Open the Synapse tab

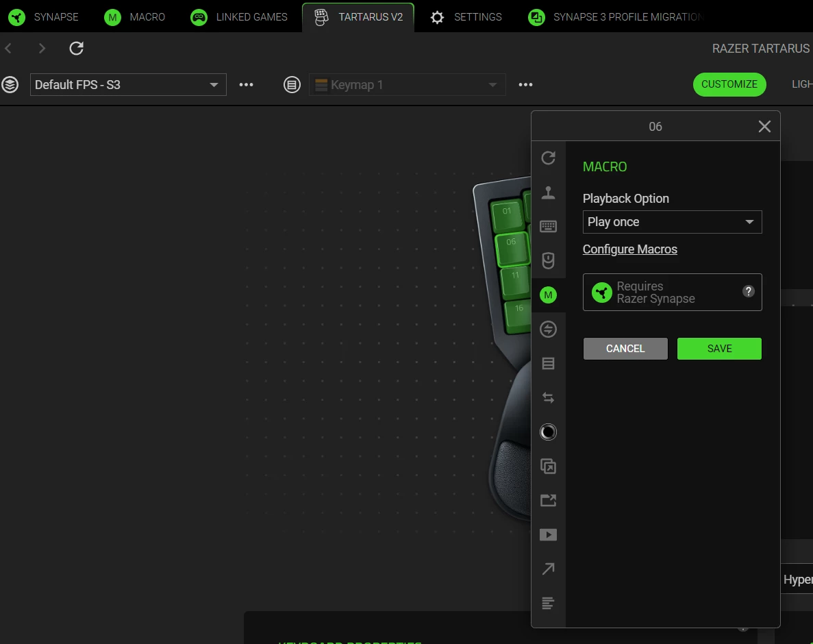44,17
